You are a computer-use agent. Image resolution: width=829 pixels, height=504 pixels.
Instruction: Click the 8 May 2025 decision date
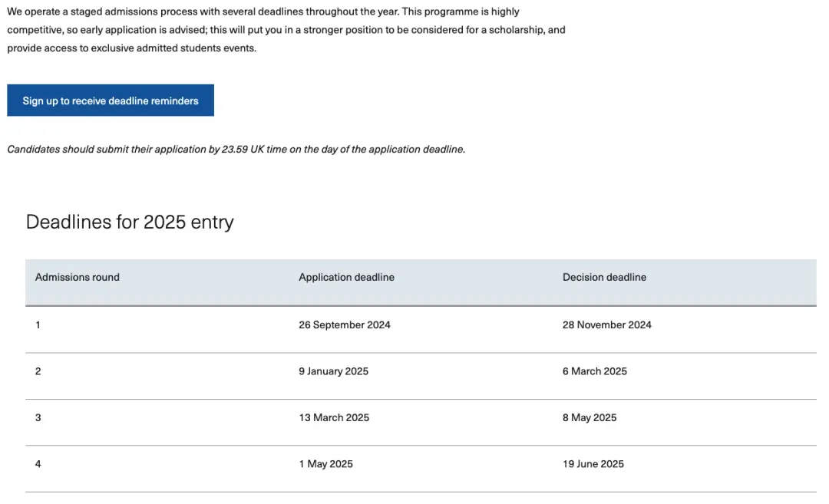point(590,417)
